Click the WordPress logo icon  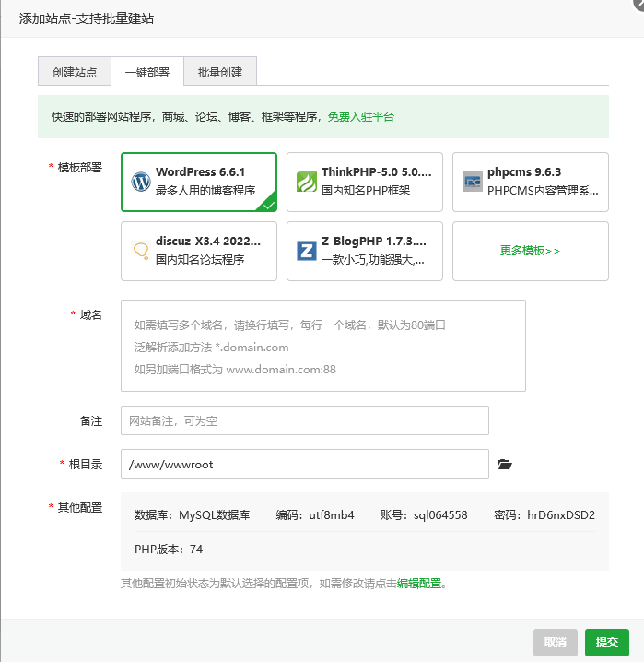click(140, 182)
